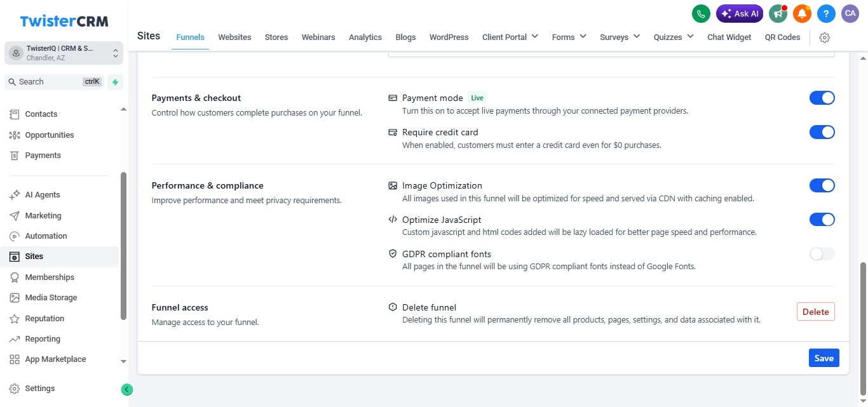Open the CA user avatar
This screenshot has width=868, height=407.
[x=850, y=13]
